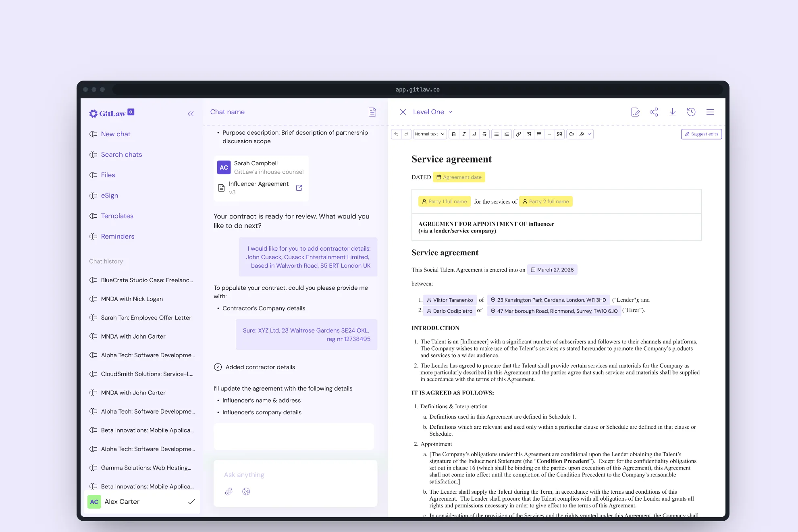Open Influencer Agreement external link icon
Image resolution: width=798 pixels, height=532 pixels.
pos(299,188)
